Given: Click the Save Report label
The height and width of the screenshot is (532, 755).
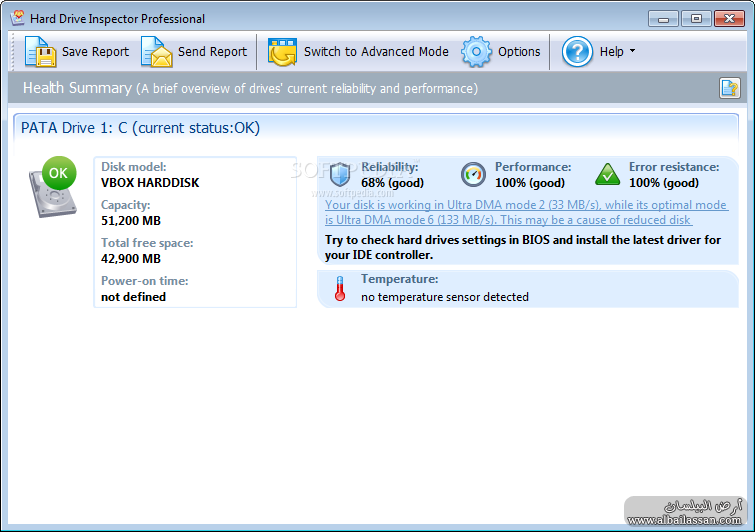Looking at the screenshot, I should (x=95, y=52).
